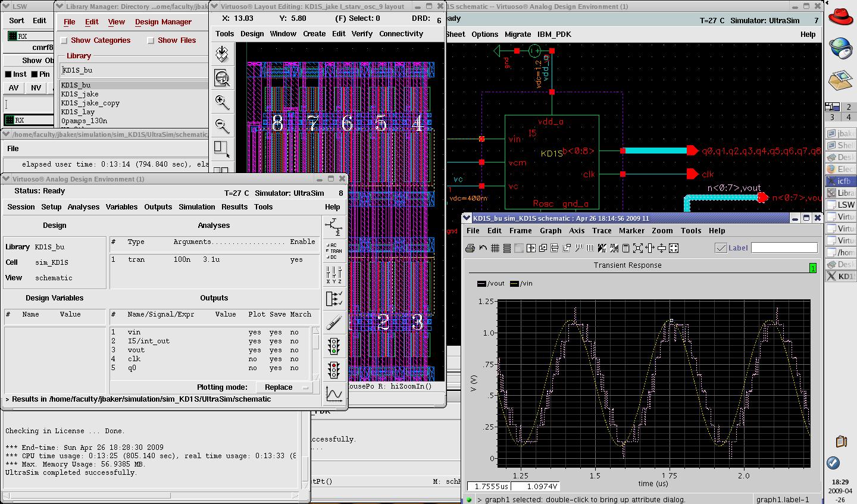Viewport: 857px width, 504px height.
Task: Click the NV button in LSW
Action: (36, 88)
